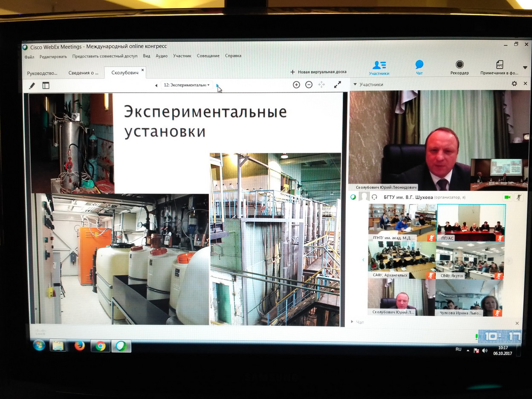Screen dimensions: 532x399
Task: Close the Участники panel
Action: point(526,84)
